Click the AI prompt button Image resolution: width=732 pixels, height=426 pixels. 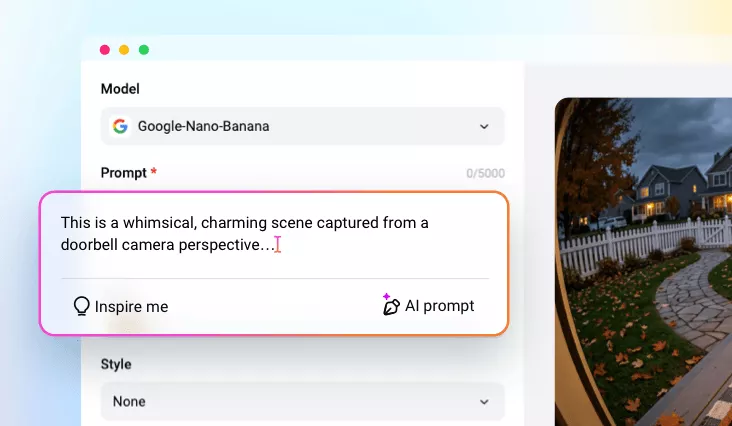pyautogui.click(x=429, y=306)
